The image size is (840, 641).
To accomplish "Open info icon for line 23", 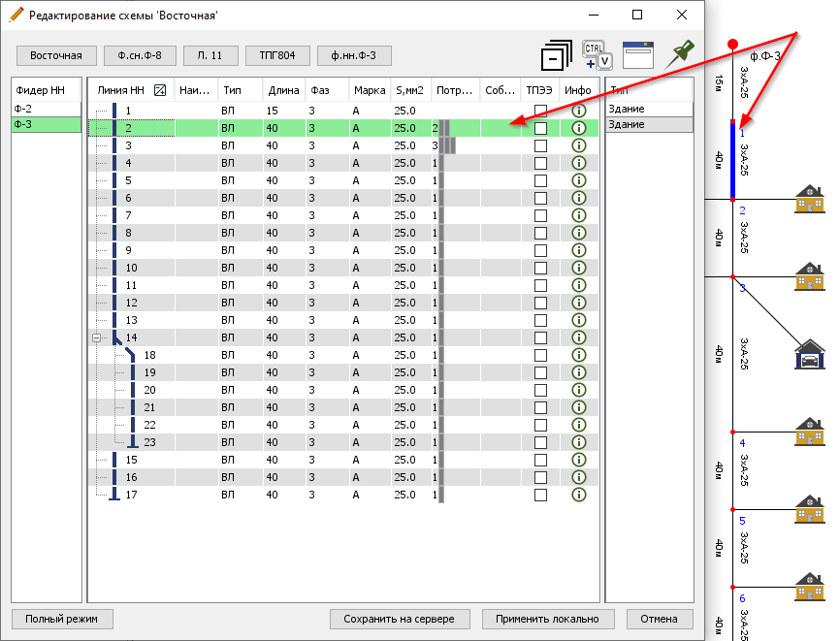I will pos(578,442).
